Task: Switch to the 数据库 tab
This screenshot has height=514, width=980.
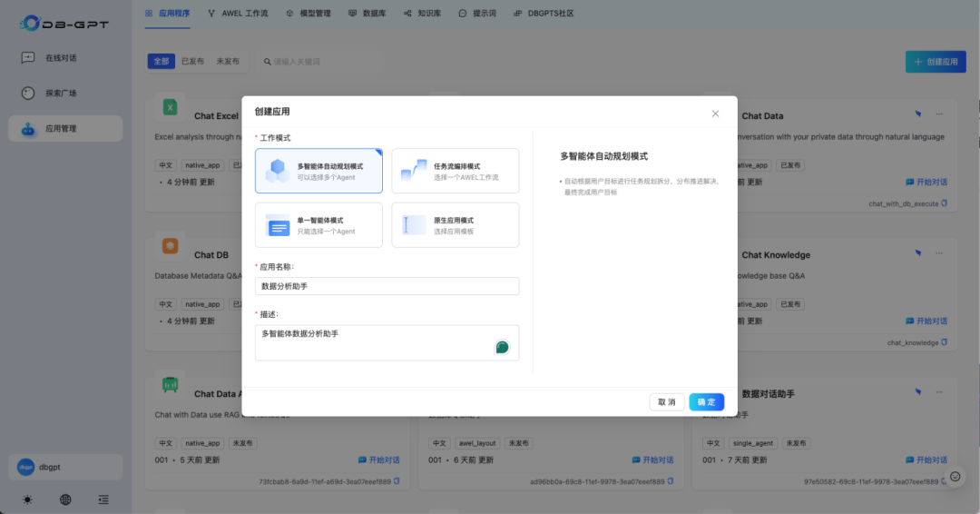Action: coord(367,13)
